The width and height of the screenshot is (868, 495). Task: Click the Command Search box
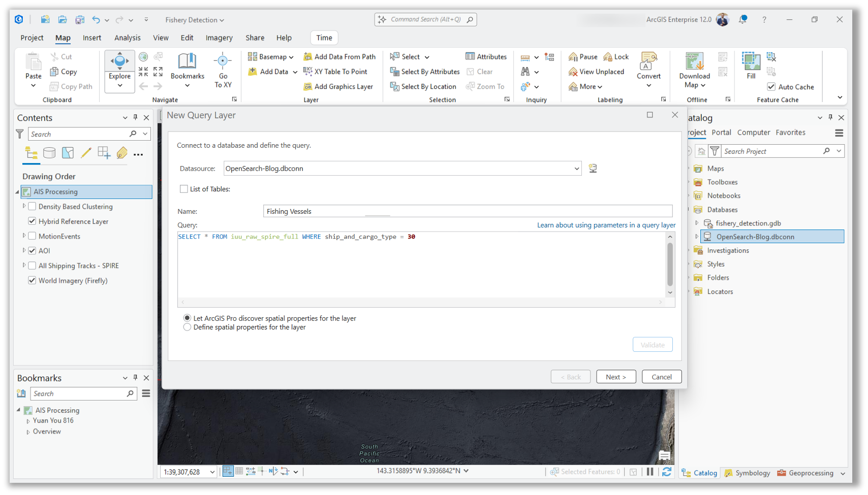point(425,19)
